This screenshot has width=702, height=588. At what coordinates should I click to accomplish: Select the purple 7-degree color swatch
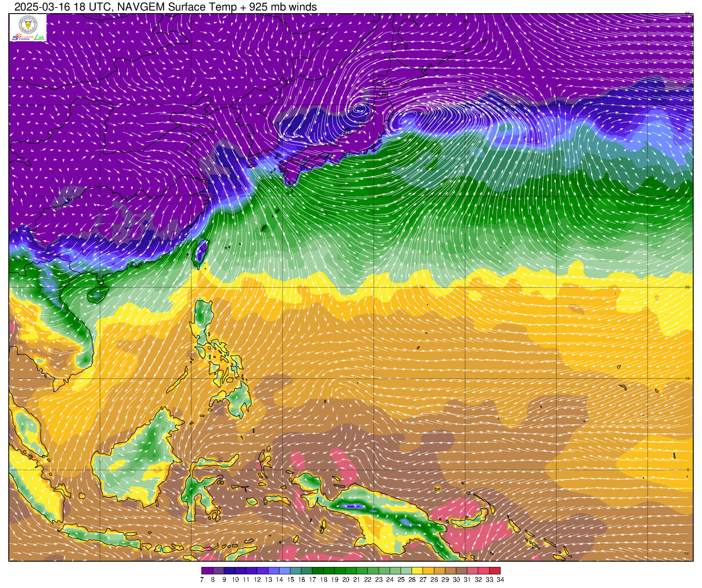(x=207, y=570)
